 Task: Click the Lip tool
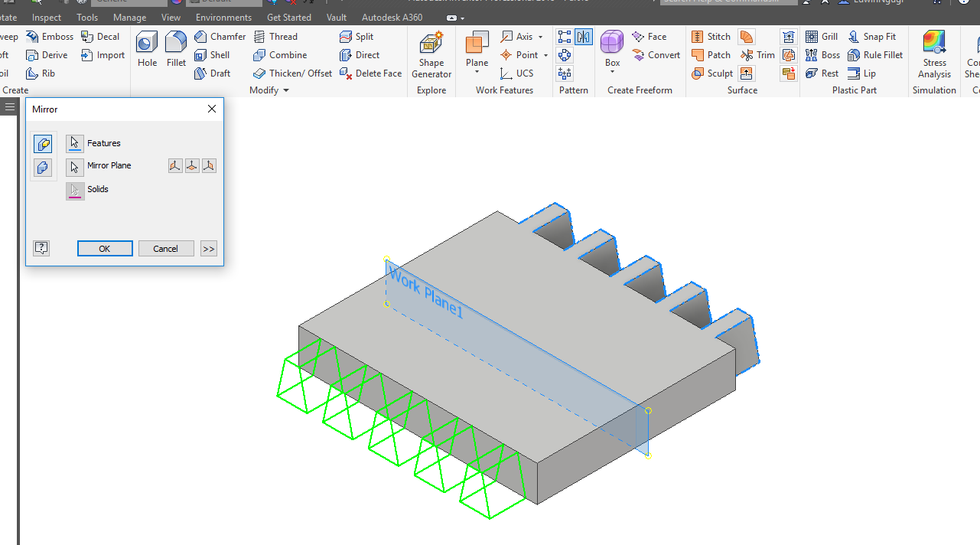861,73
